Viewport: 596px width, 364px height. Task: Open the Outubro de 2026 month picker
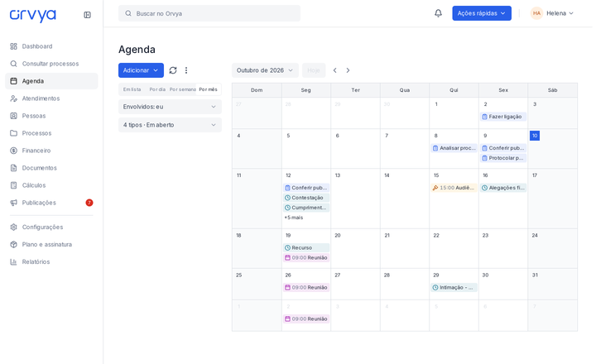point(265,70)
